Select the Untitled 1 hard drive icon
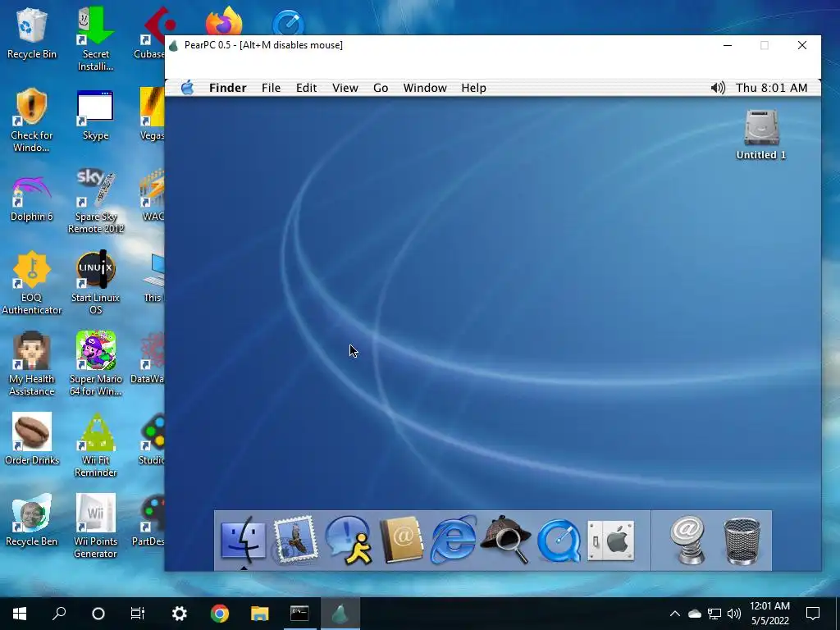840x630 pixels. click(x=761, y=135)
